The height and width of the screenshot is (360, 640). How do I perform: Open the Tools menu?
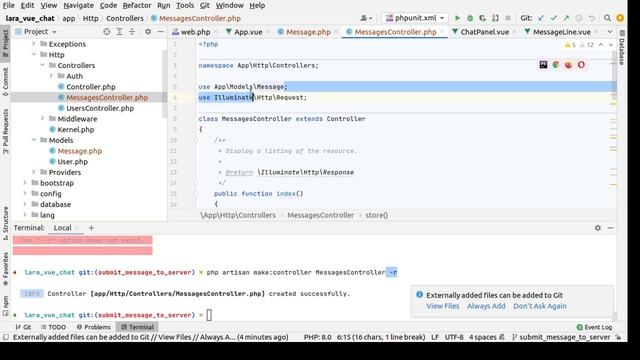pyautogui.click(x=185, y=5)
